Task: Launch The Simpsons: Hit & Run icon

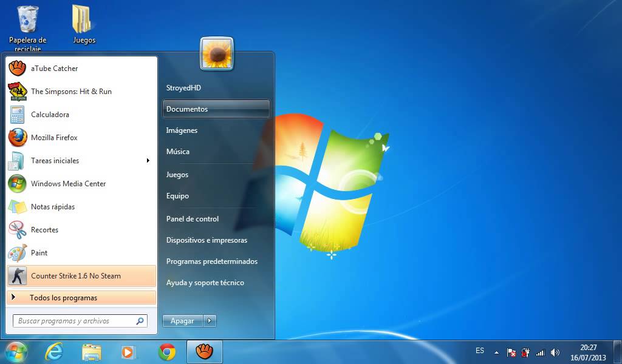Action: coord(18,92)
